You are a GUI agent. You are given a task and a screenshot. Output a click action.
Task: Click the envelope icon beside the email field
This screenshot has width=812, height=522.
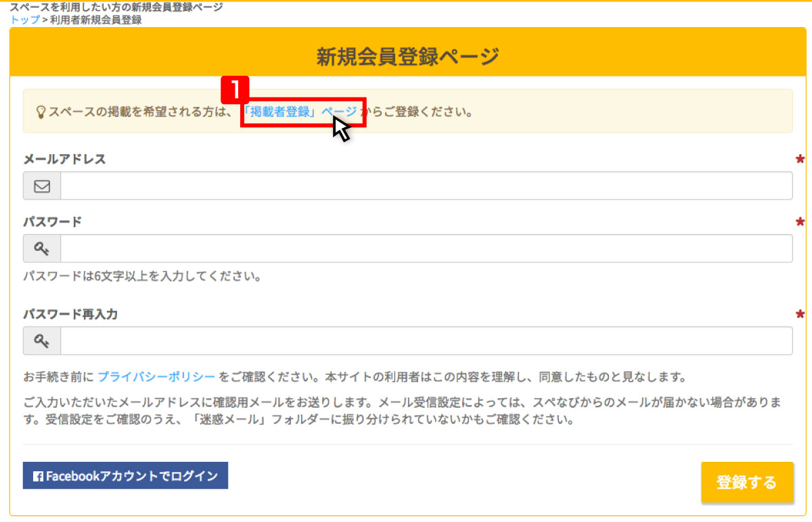coord(42,186)
